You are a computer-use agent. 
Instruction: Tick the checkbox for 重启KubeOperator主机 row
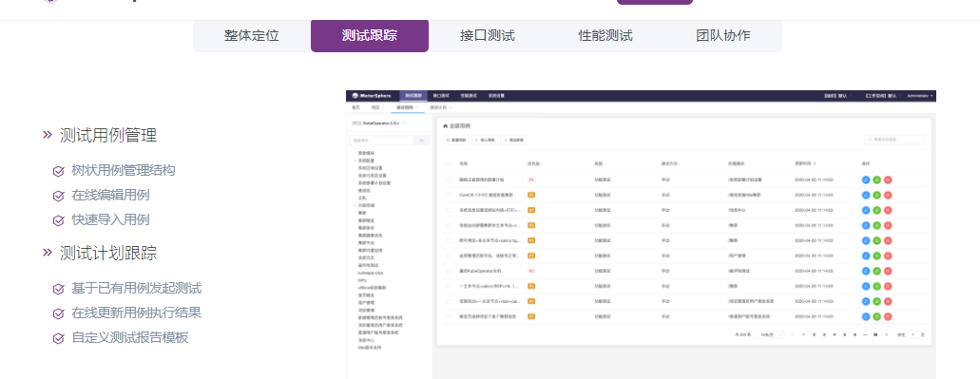[448, 271]
